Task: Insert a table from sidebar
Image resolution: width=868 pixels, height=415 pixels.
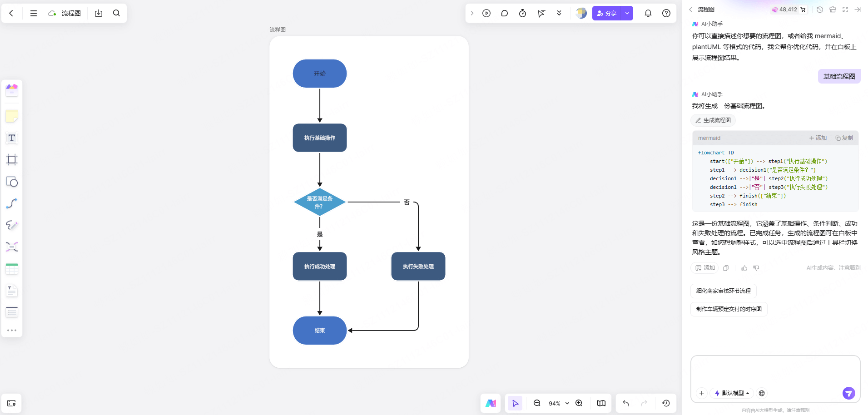Action: pos(12,269)
